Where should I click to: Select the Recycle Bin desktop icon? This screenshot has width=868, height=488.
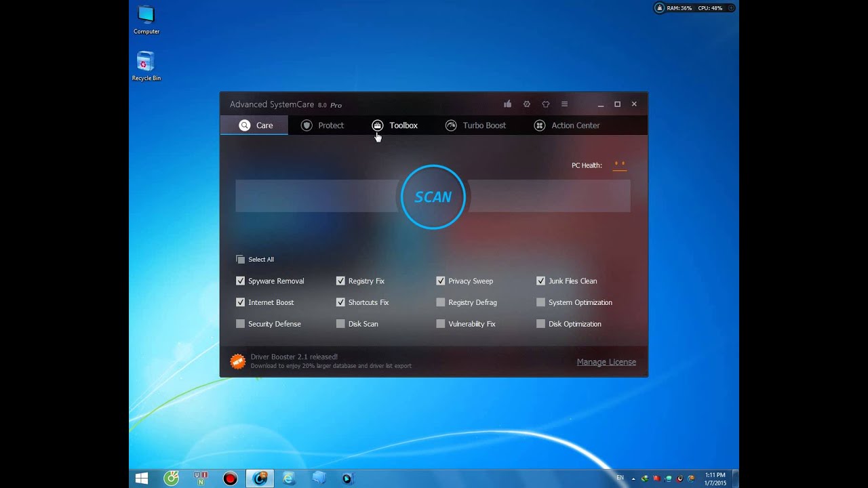[x=146, y=66]
